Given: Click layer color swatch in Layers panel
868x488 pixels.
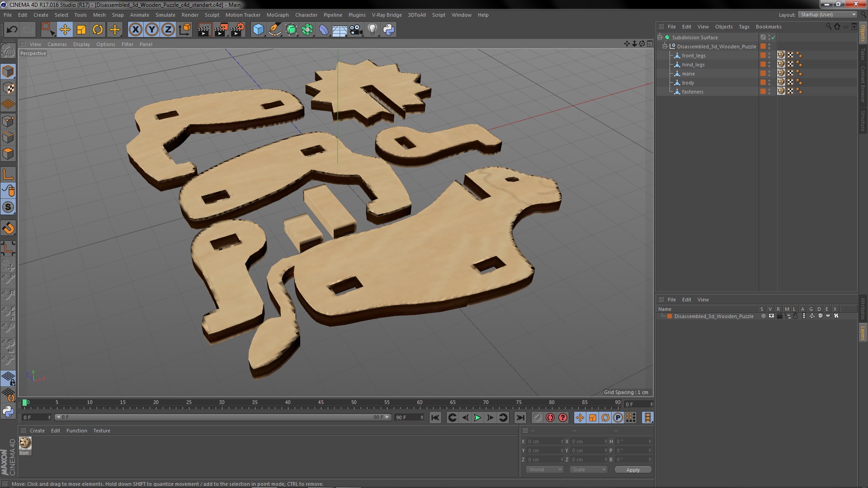Looking at the screenshot, I should (x=670, y=316).
